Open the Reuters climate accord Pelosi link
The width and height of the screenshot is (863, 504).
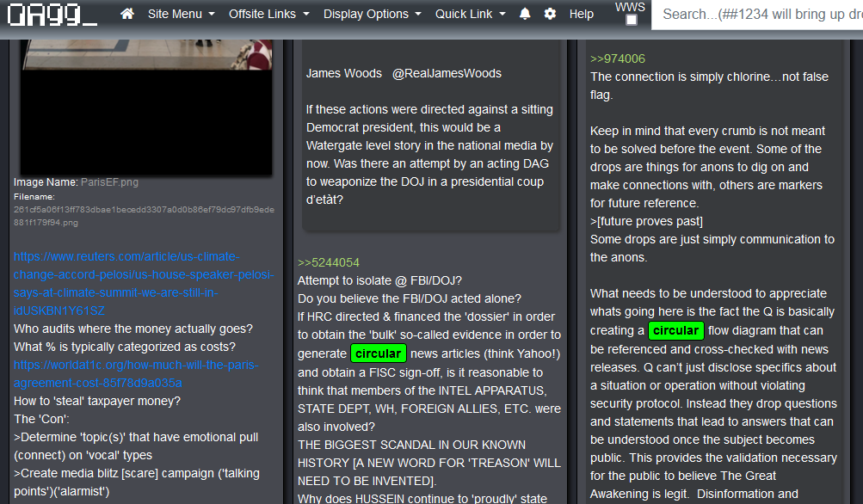(144, 283)
